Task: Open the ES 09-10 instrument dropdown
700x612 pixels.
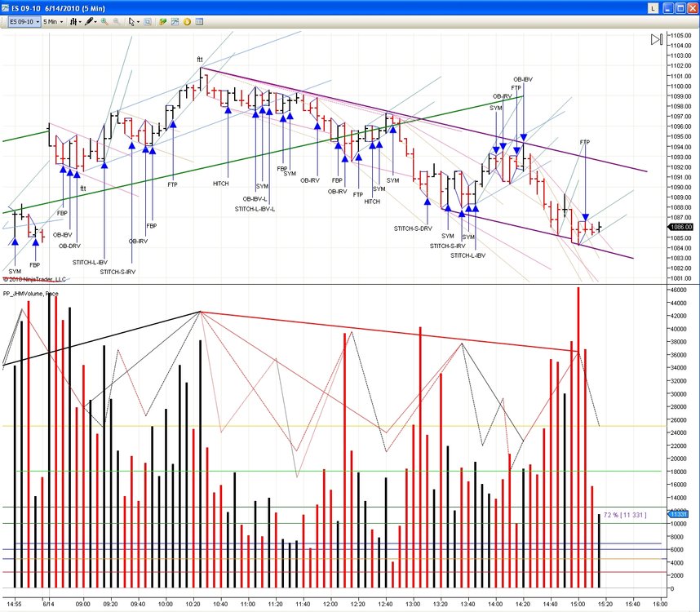Action: tap(24, 21)
